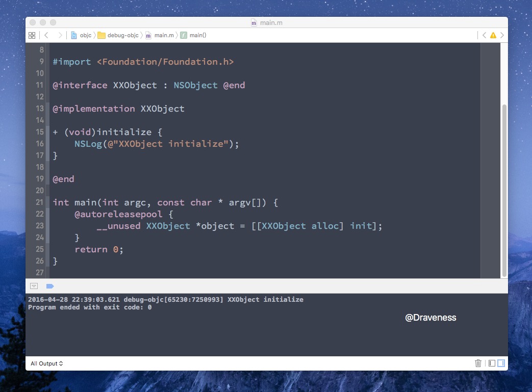Viewport: 532px width, 392px height.
Task: Click the @autoreleasepool keyword
Action: (x=118, y=214)
